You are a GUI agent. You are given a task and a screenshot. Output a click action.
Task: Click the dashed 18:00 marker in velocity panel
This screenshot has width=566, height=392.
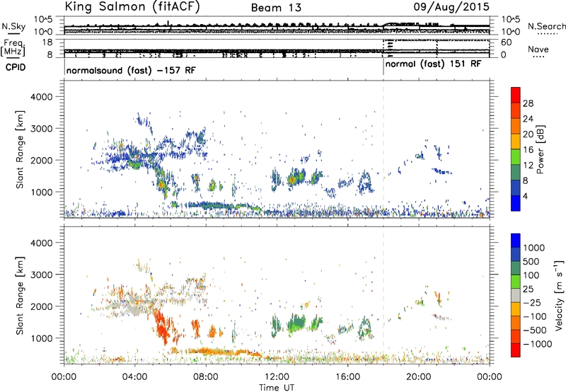(383, 295)
